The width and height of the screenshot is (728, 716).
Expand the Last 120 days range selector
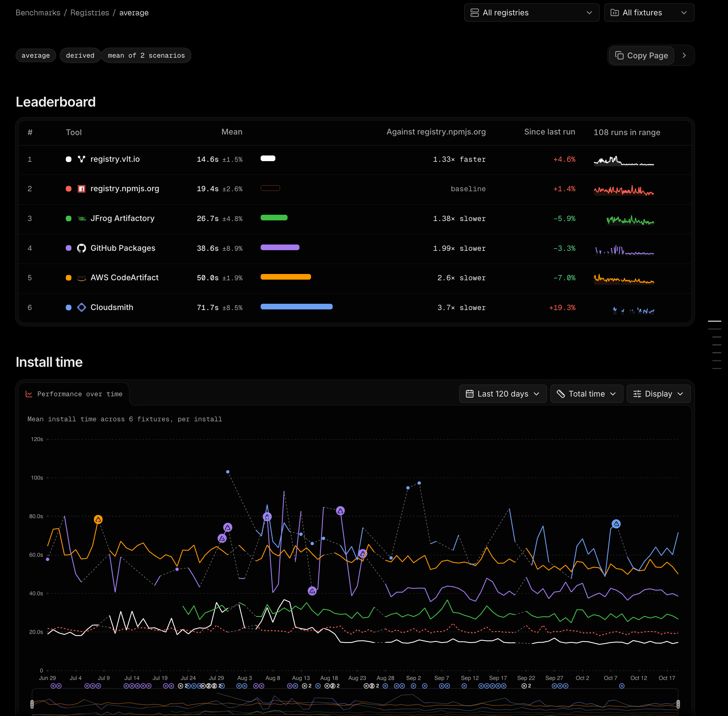coord(502,394)
